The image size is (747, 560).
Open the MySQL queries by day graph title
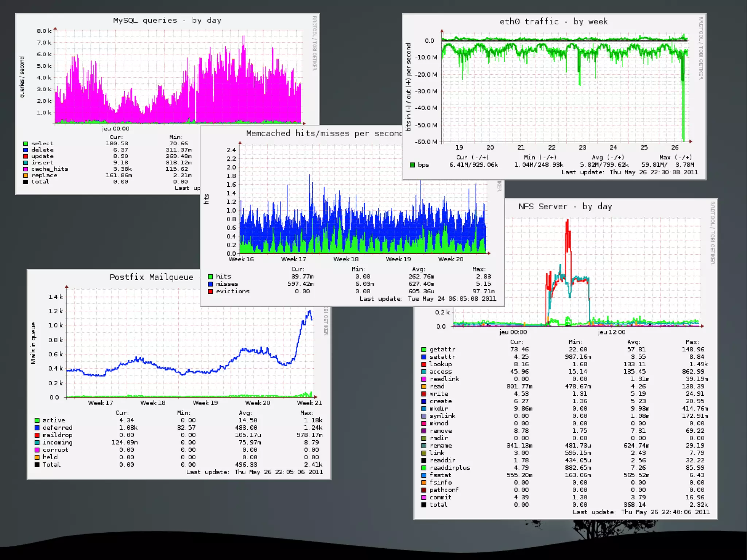click(x=167, y=20)
